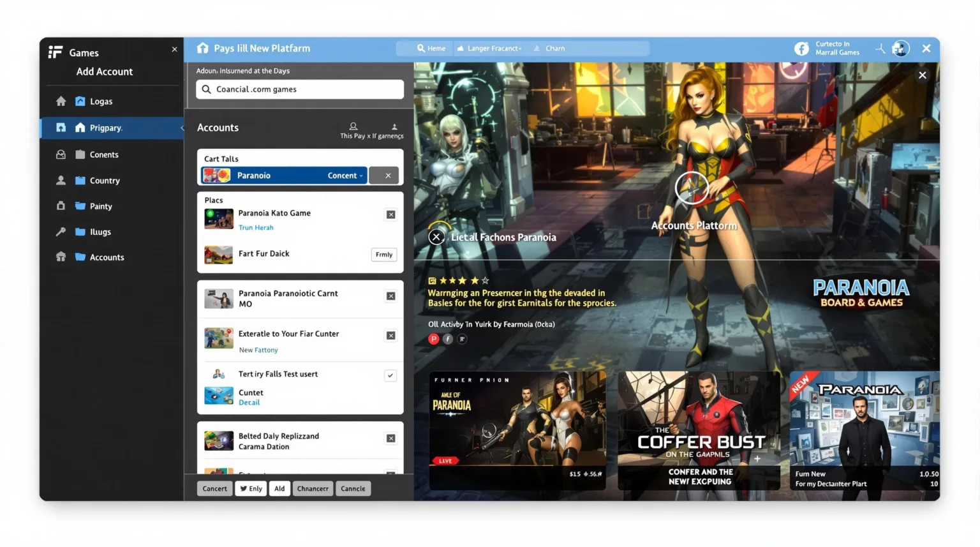Click the Country person icon

[x=61, y=181]
